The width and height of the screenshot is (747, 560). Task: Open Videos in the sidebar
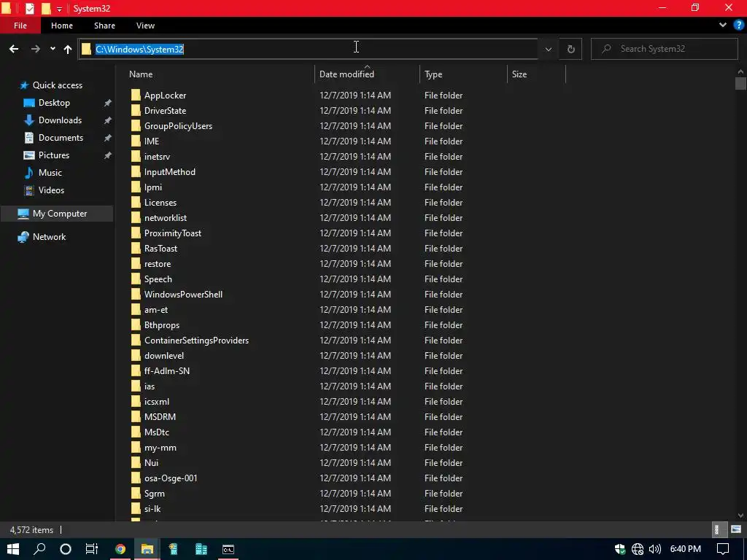click(51, 190)
